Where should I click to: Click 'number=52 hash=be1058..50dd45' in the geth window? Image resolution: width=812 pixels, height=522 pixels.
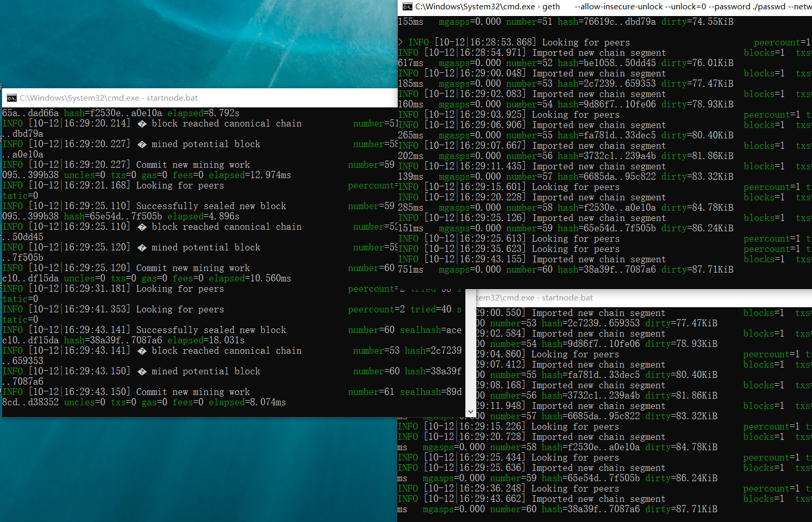coord(581,63)
